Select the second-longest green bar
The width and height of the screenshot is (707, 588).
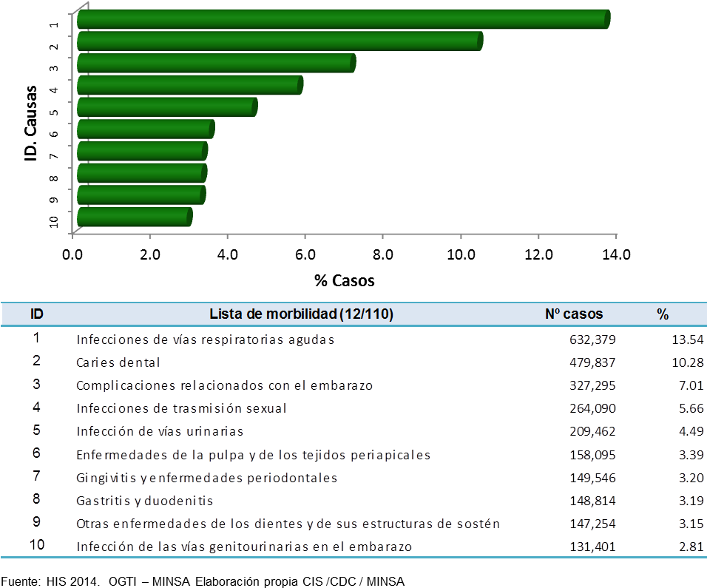280,41
